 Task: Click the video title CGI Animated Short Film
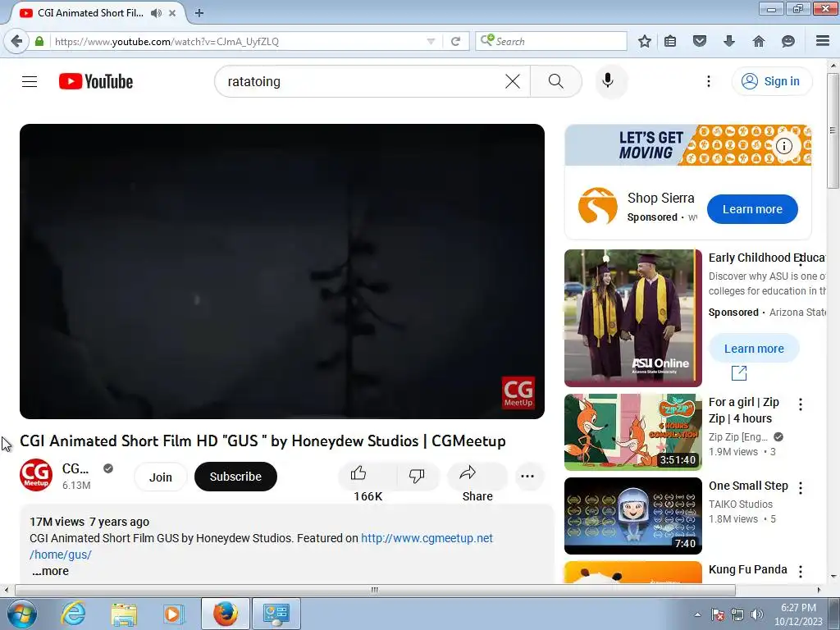click(262, 441)
